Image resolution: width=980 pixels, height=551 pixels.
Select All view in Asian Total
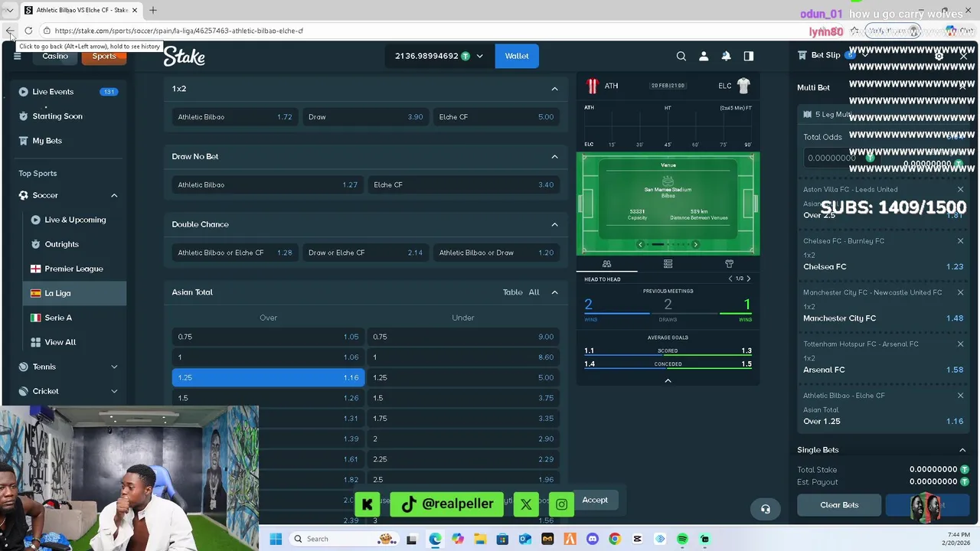click(x=534, y=292)
